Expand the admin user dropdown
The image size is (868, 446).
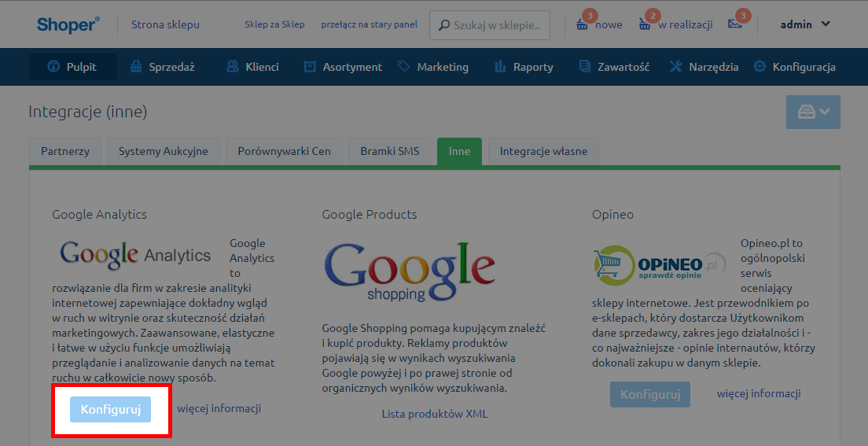805,24
